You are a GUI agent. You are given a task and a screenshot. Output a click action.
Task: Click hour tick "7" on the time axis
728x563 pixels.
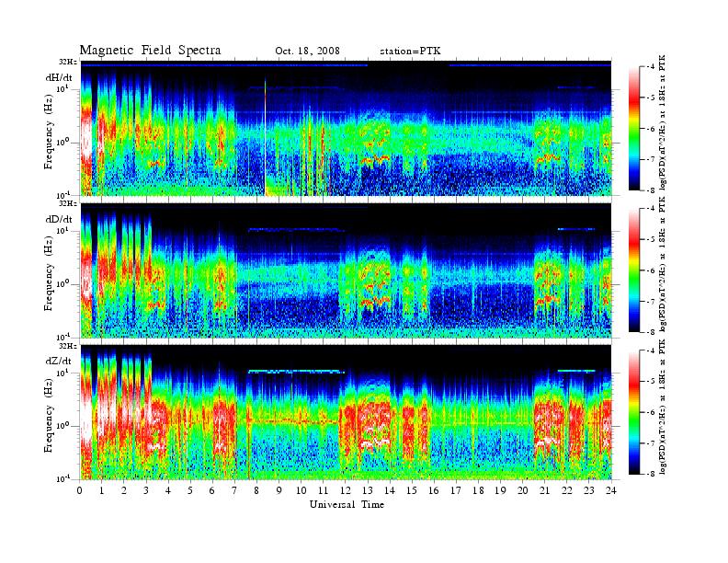234,490
